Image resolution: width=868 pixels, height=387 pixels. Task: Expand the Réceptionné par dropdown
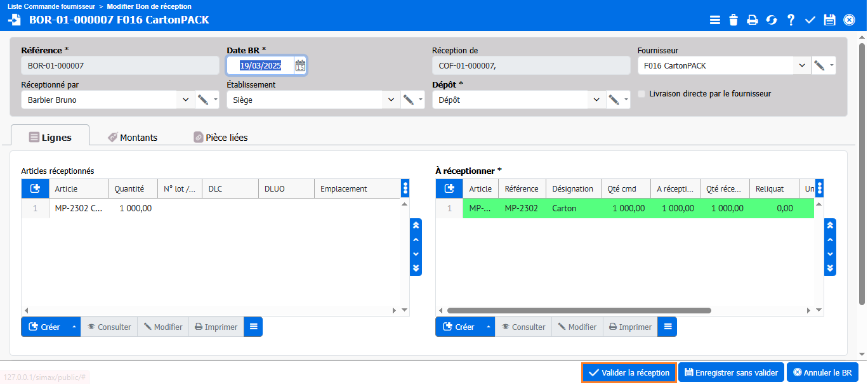[x=185, y=100]
